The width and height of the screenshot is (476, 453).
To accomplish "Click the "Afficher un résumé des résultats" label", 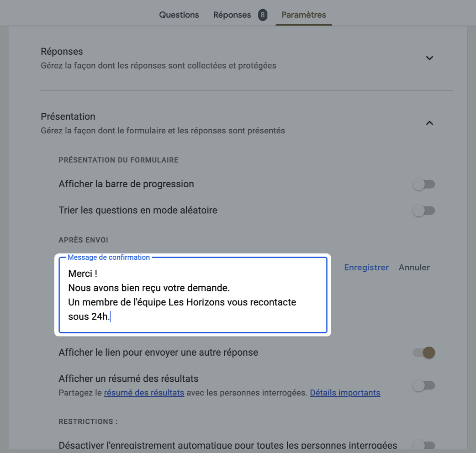I will click(x=128, y=379).
